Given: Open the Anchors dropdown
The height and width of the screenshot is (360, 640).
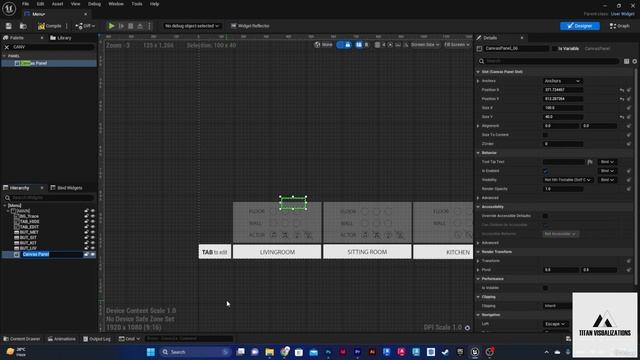Looking at the screenshot, I should tap(562, 81).
